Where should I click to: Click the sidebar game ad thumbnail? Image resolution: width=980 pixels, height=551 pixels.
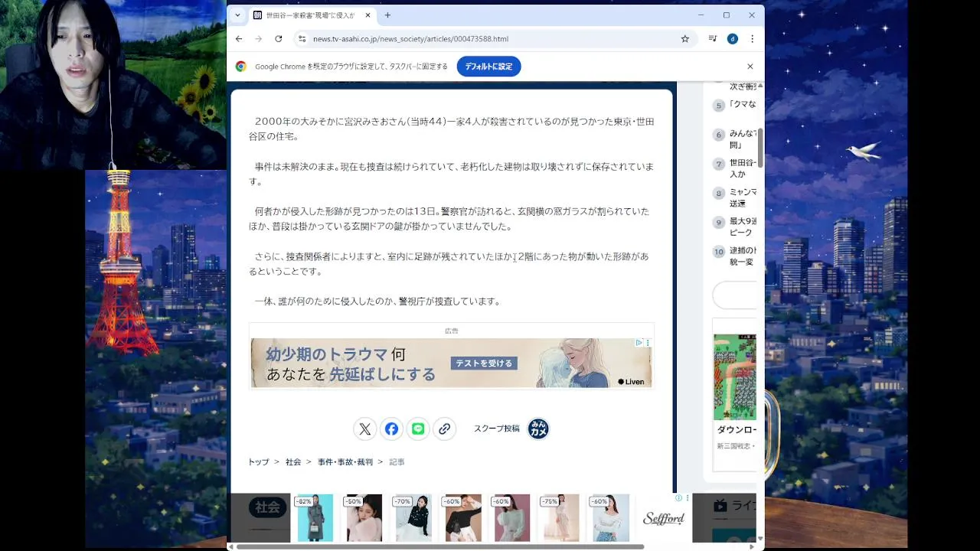coord(735,377)
